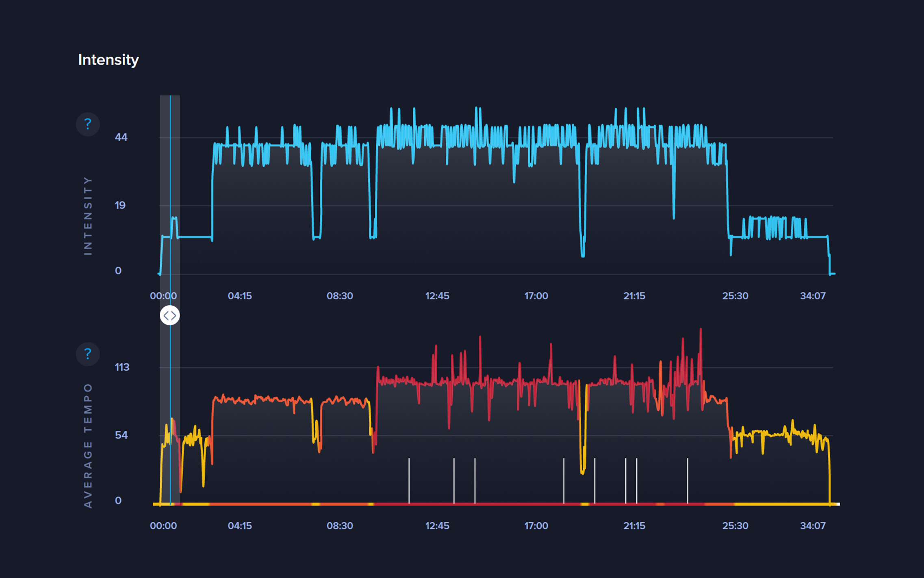Click the Intensity heading text
This screenshot has width=924, height=578.
click(x=108, y=60)
